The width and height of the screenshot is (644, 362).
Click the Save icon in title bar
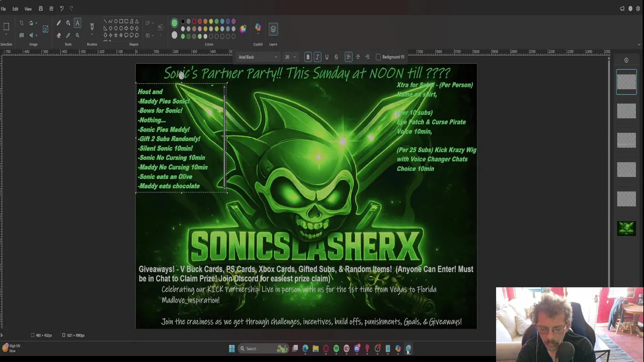(x=41, y=9)
